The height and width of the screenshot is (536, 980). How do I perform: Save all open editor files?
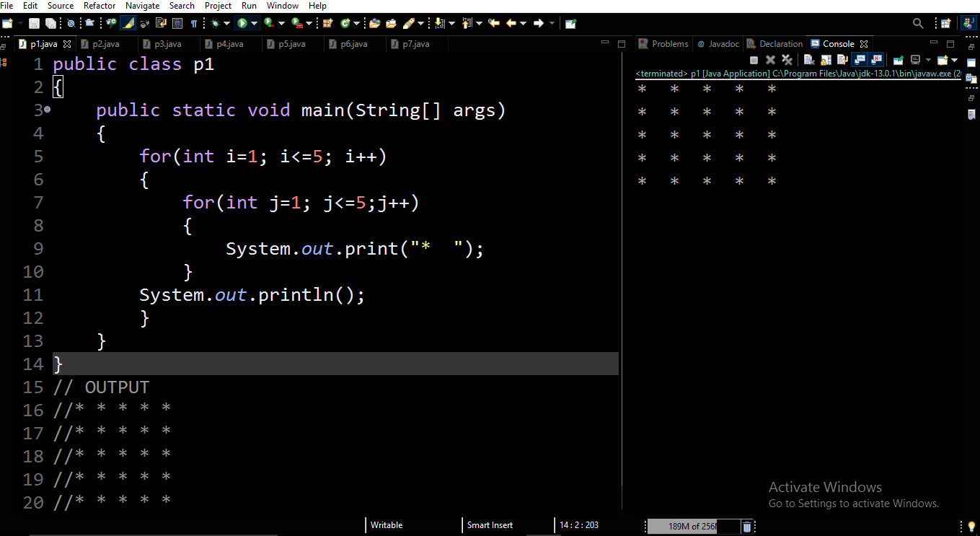pos(51,22)
